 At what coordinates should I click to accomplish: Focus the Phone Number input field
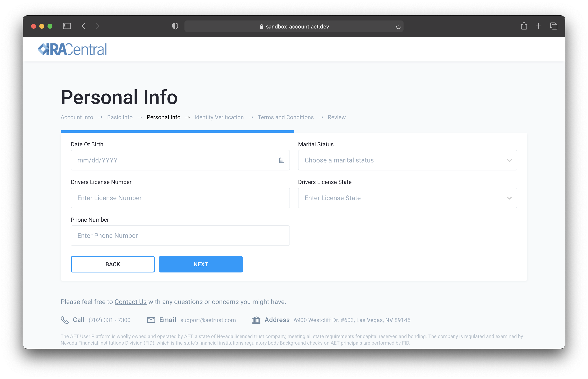180,236
